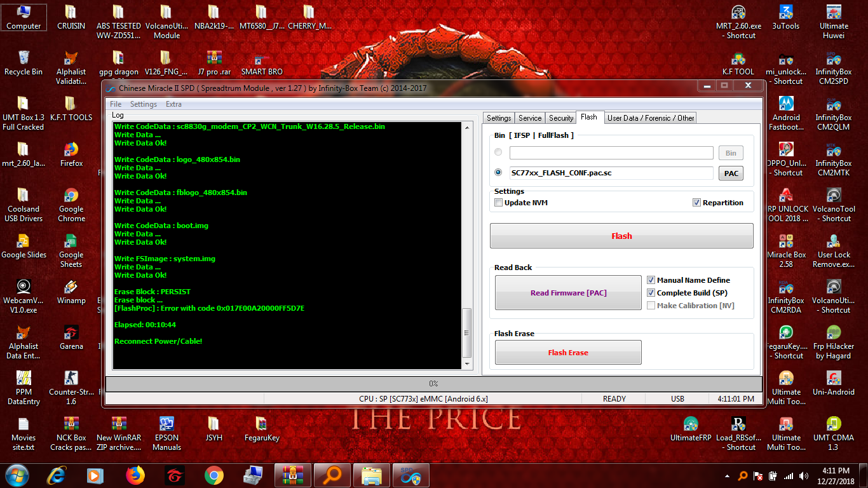The height and width of the screenshot is (488, 868).
Task: Open the Google Slides desktop icon
Action: tap(24, 246)
